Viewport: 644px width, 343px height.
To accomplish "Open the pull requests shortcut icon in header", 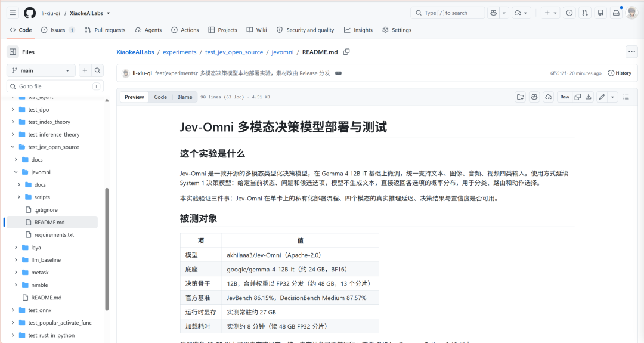I will click(585, 13).
